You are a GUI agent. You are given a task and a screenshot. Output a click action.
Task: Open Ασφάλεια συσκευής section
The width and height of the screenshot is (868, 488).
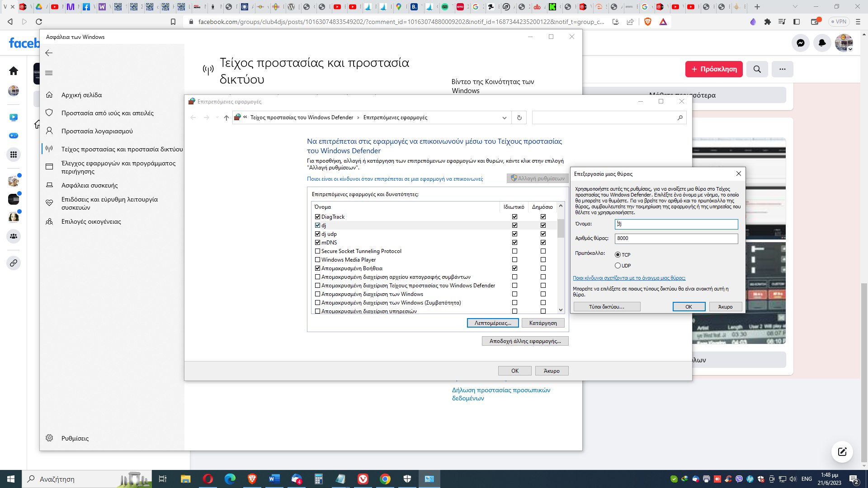coord(90,185)
